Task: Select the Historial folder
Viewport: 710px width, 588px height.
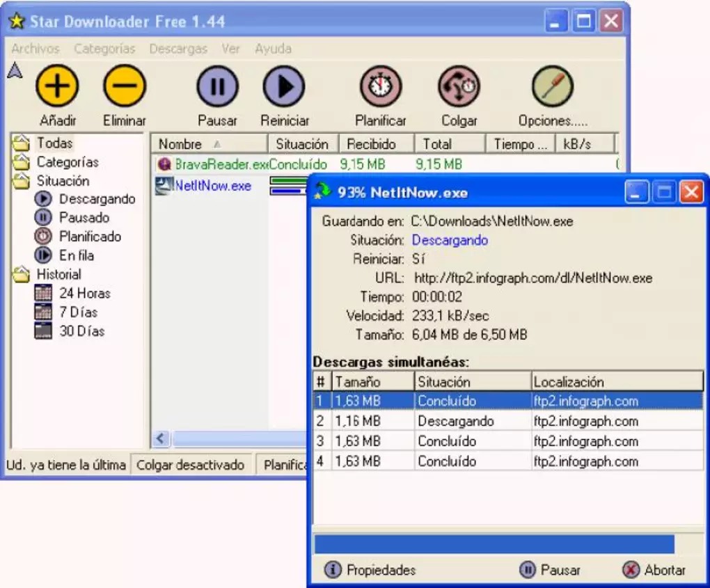Action: coord(47,274)
